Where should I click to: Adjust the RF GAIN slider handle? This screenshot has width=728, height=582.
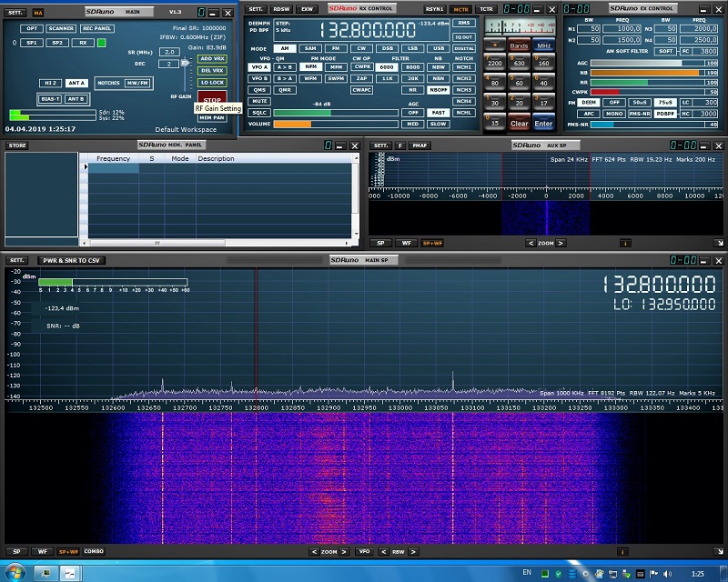point(185,62)
